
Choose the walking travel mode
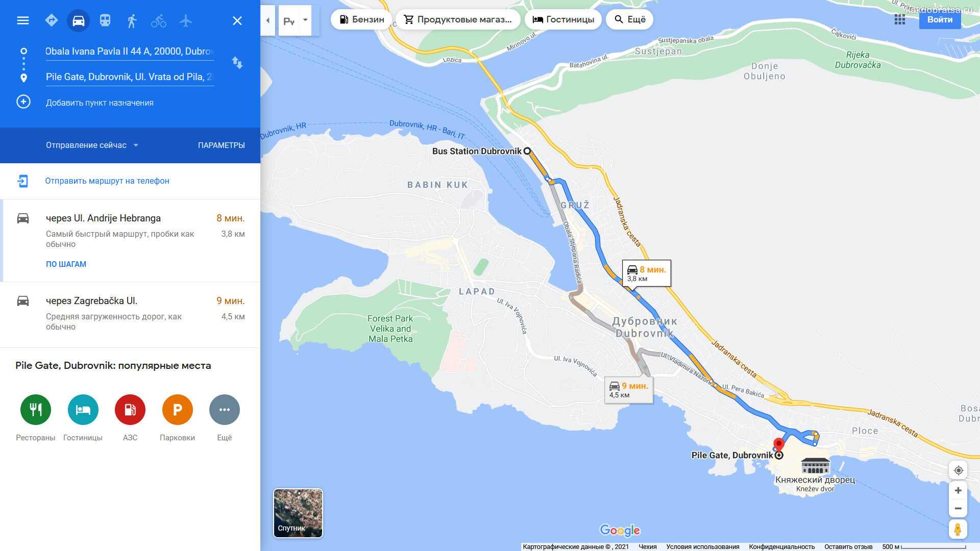click(x=132, y=21)
